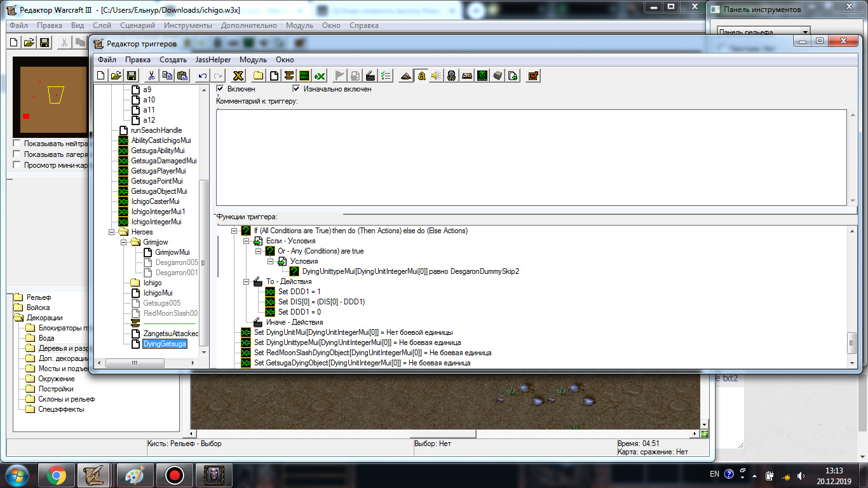Screen dimensions: 868x488
Task: Open Paint from the Windows taskbar
Action: [134, 475]
